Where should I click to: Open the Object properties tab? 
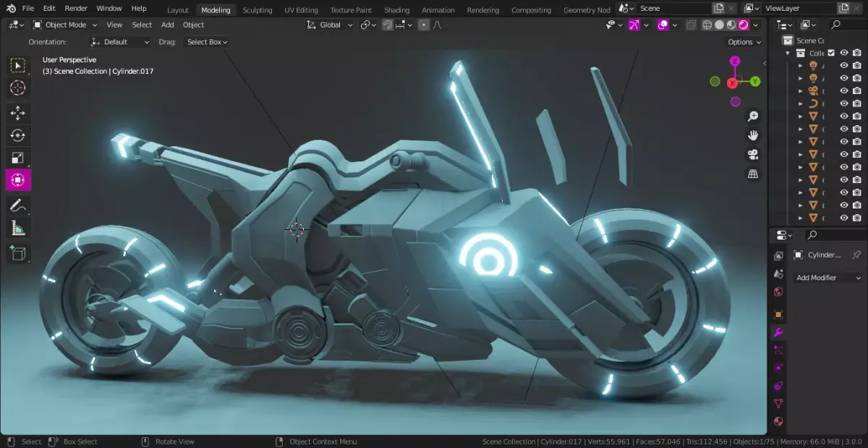point(778,315)
